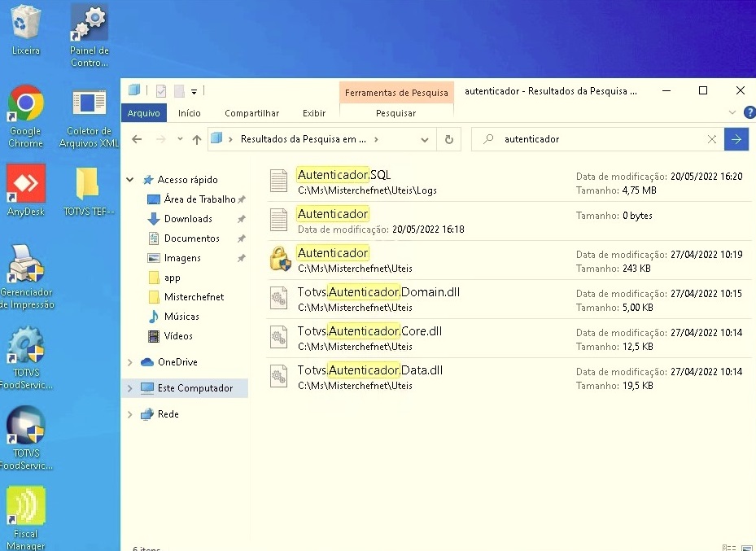This screenshot has height=551, width=756.
Task: Open TOTVS FoodService globe icon shortcut
Action: pos(27,438)
